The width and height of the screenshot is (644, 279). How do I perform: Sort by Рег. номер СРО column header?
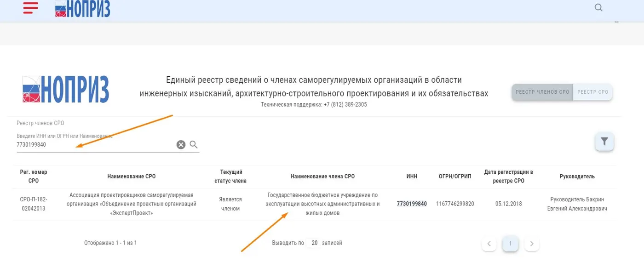pyautogui.click(x=34, y=177)
